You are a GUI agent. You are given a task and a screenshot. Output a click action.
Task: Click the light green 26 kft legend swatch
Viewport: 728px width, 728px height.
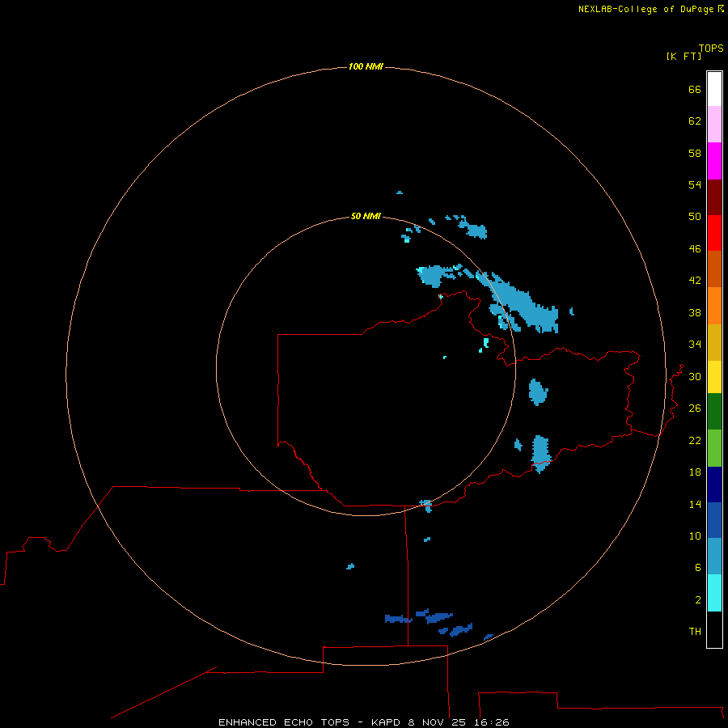click(x=714, y=448)
